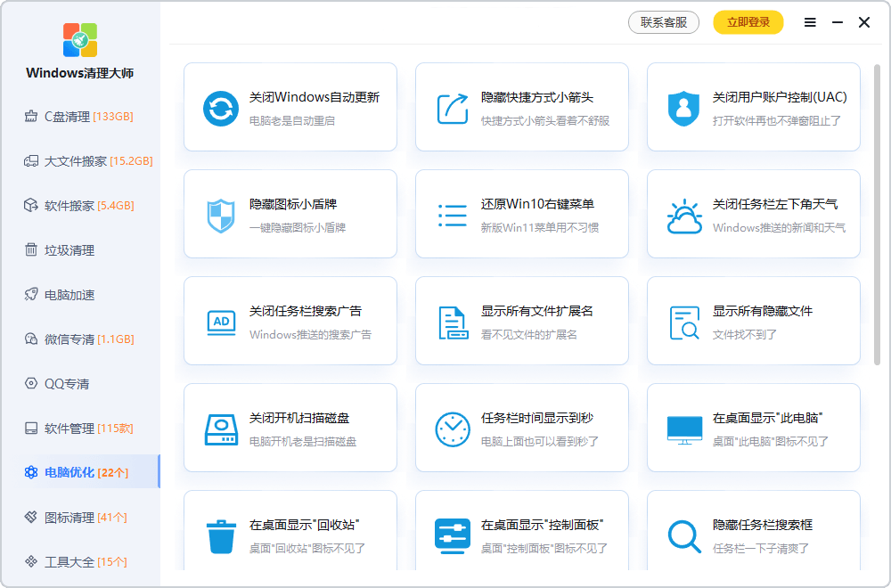Click the text 一键隐藏图标小盾牌
891x588 pixels.
point(298,228)
